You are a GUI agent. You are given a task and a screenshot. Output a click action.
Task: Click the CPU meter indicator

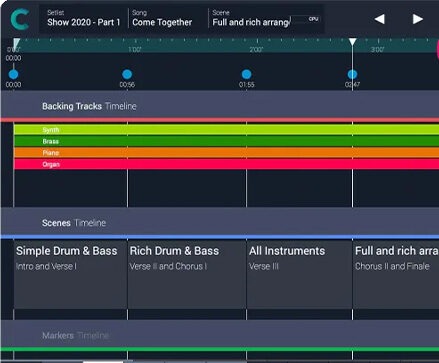tap(305, 19)
